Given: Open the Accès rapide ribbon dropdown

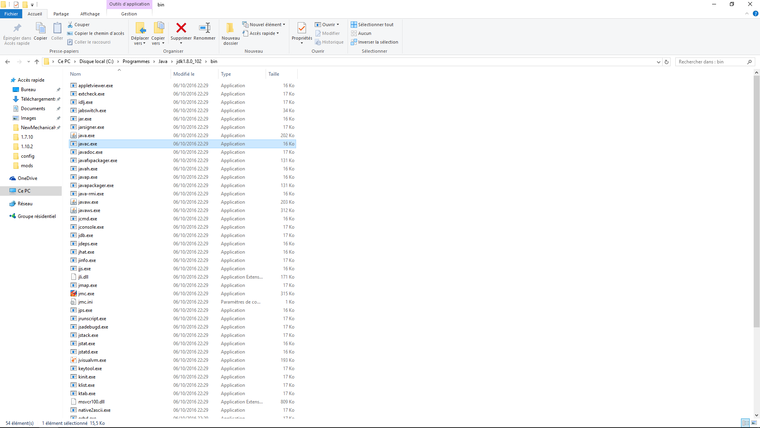Looking at the screenshot, I should point(263,33).
